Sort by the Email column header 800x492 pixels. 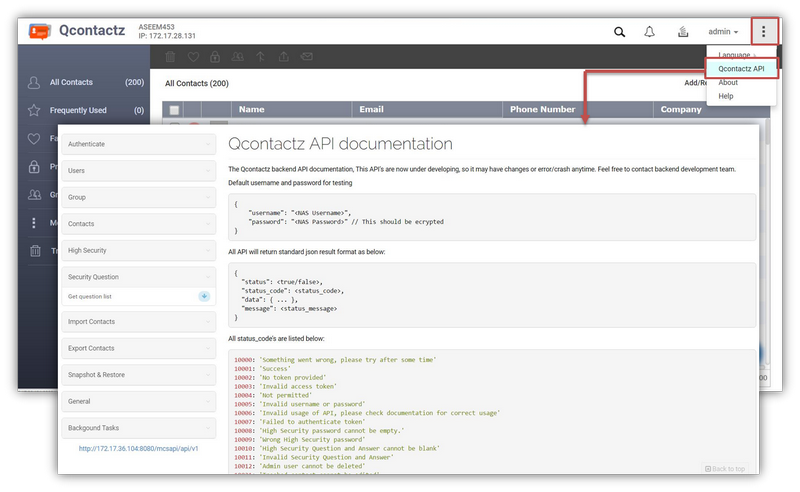click(427, 109)
